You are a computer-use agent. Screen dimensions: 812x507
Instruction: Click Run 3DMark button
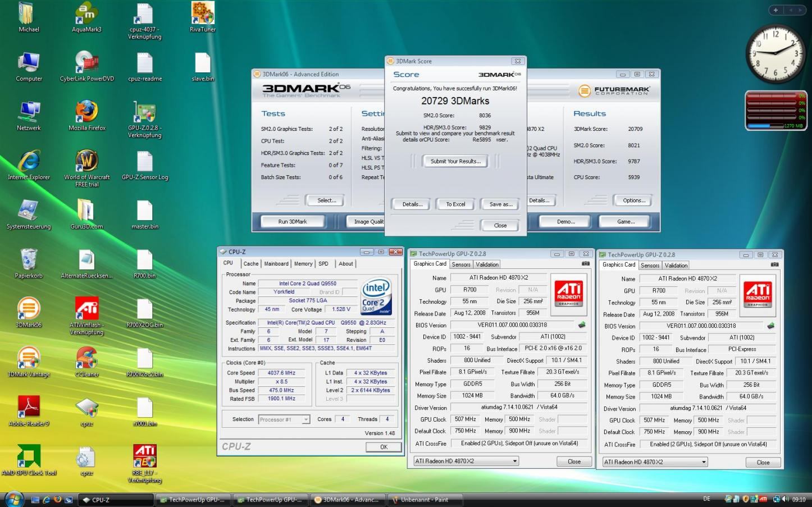(293, 222)
